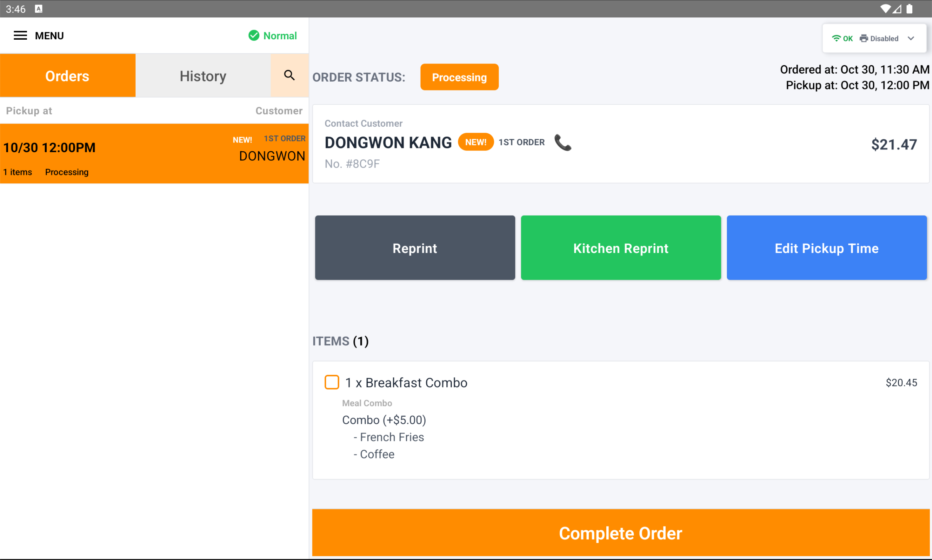Select the Orders tab
Screen dimensions: 932x560
coord(67,75)
